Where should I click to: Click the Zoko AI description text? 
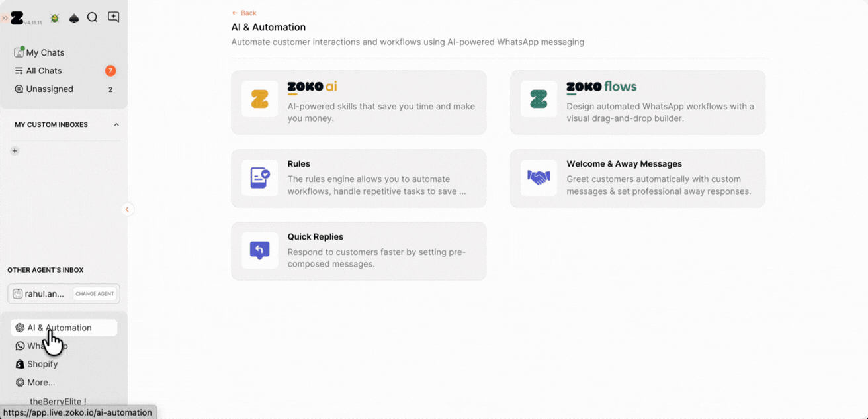(381, 113)
